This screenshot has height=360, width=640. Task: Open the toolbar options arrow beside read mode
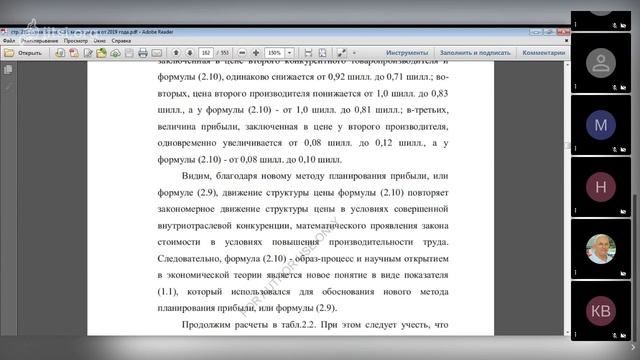click(x=354, y=53)
